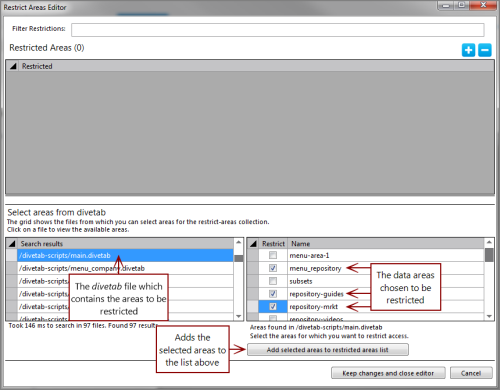Click Keep changes and close editor
This screenshot has width=500, height=390.
coord(388,373)
